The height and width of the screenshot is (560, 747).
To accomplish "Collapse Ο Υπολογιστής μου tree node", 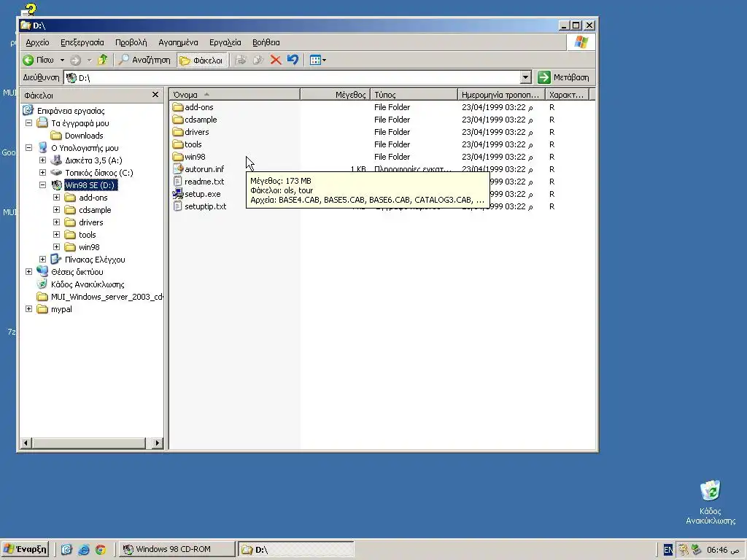I will [28, 147].
